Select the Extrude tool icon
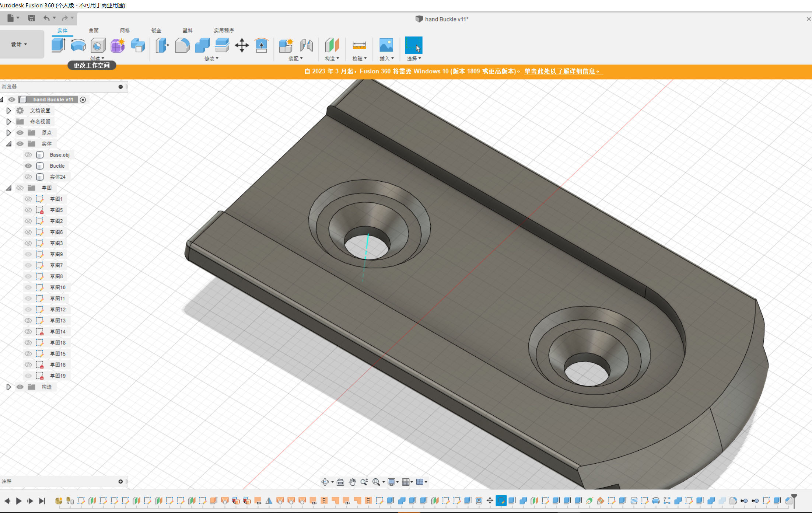Image resolution: width=812 pixels, height=513 pixels. [x=58, y=45]
